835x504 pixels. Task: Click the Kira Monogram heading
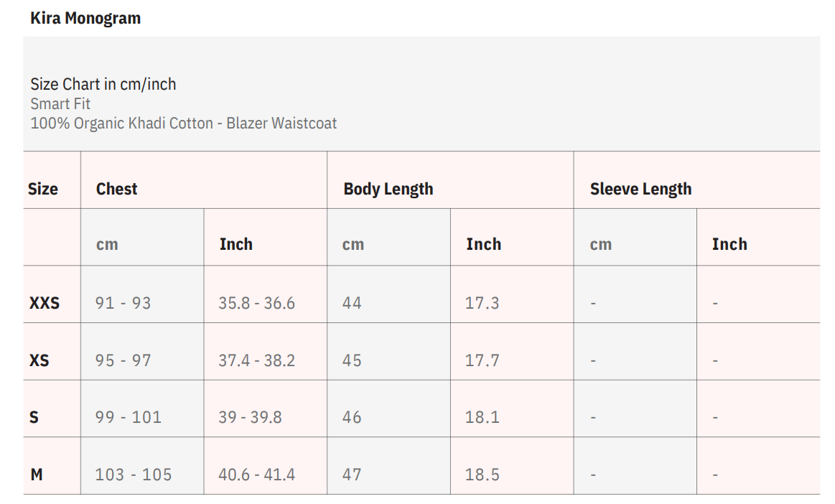[85, 19]
